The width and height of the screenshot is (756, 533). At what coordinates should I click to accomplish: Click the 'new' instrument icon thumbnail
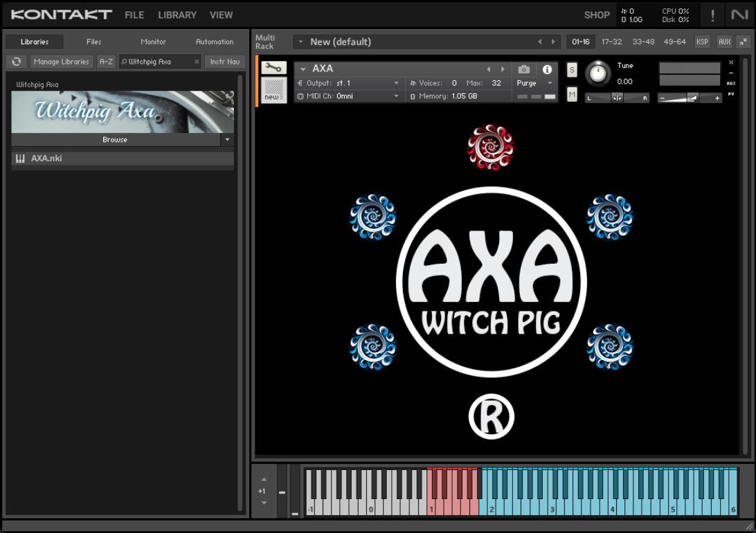[x=273, y=89]
